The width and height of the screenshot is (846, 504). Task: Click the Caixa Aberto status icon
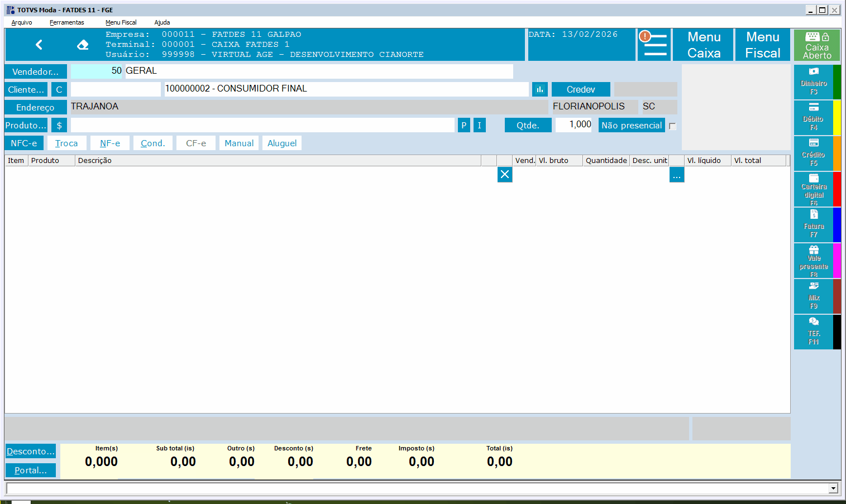click(x=817, y=45)
